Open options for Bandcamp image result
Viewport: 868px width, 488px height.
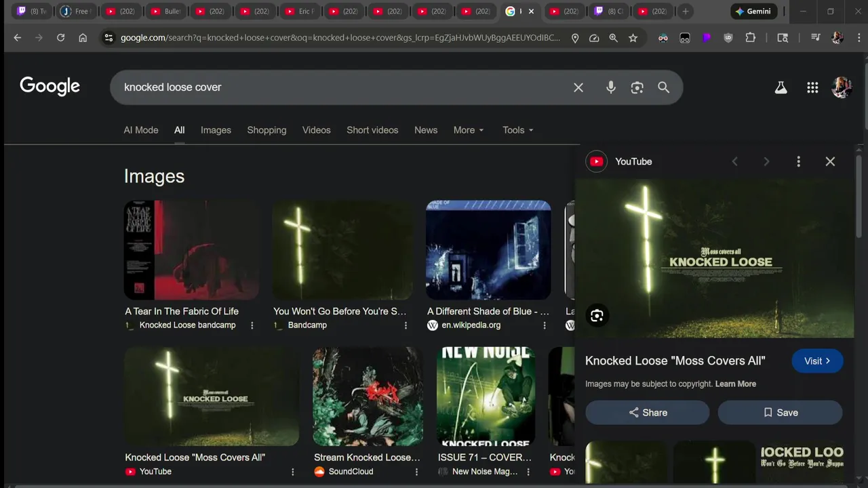tap(406, 325)
